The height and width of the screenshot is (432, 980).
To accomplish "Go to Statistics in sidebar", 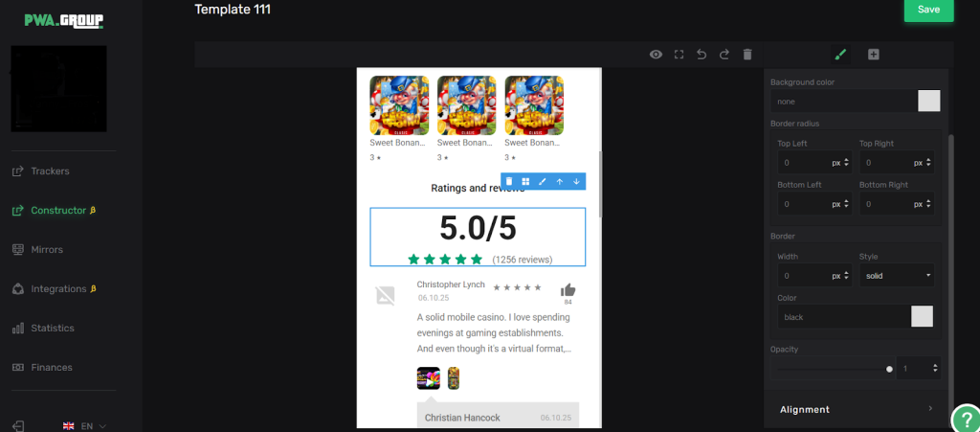I will [52, 329].
